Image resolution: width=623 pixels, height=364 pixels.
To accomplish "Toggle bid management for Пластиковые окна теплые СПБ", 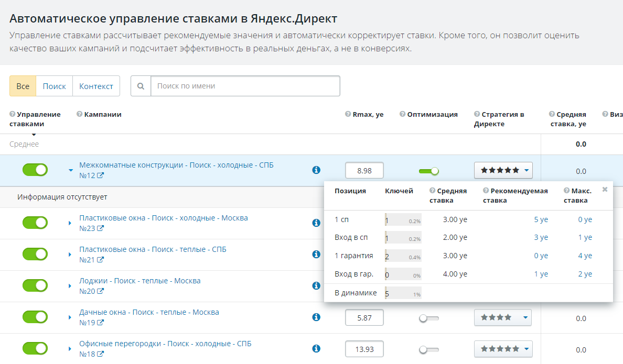I will [35, 254].
